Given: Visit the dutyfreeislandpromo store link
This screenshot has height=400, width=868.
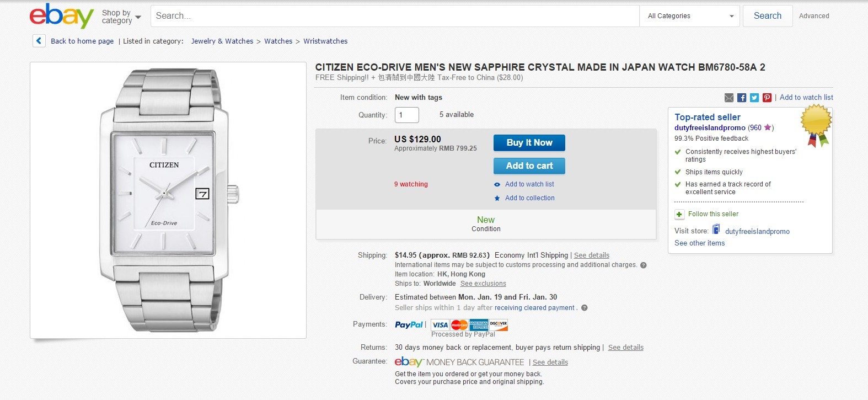Looking at the screenshot, I should [757, 232].
